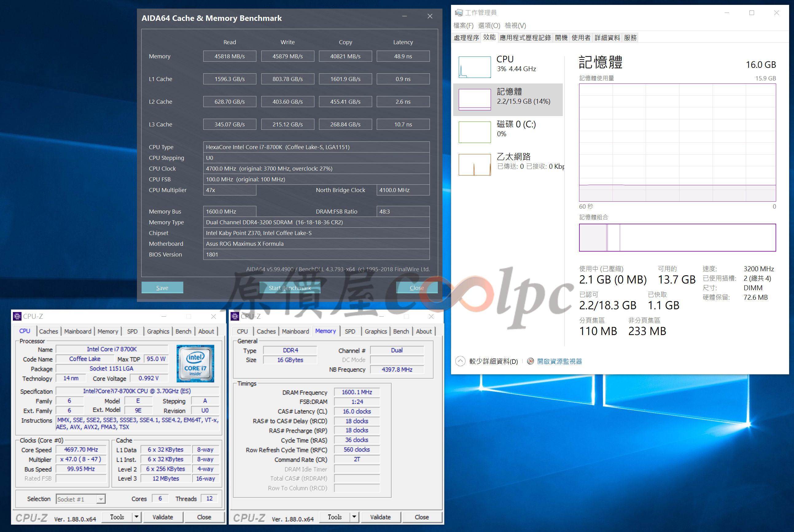This screenshot has width=794, height=532.
Task: Click the resource monitor icon in Task Manager
Action: point(530,361)
